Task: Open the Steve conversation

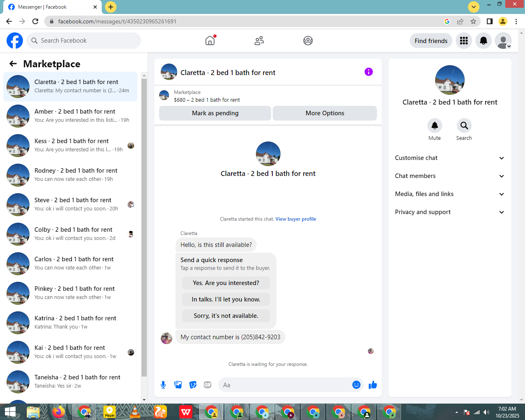Action: tap(71, 205)
